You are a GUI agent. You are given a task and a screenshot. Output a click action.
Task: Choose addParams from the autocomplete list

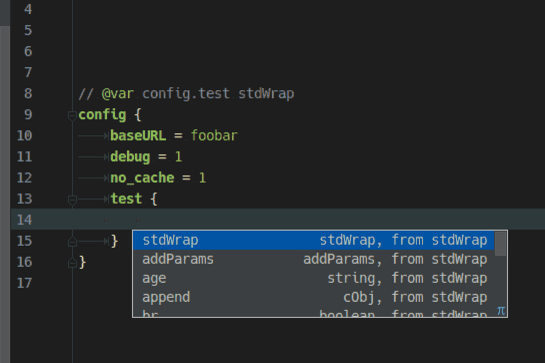314,259
